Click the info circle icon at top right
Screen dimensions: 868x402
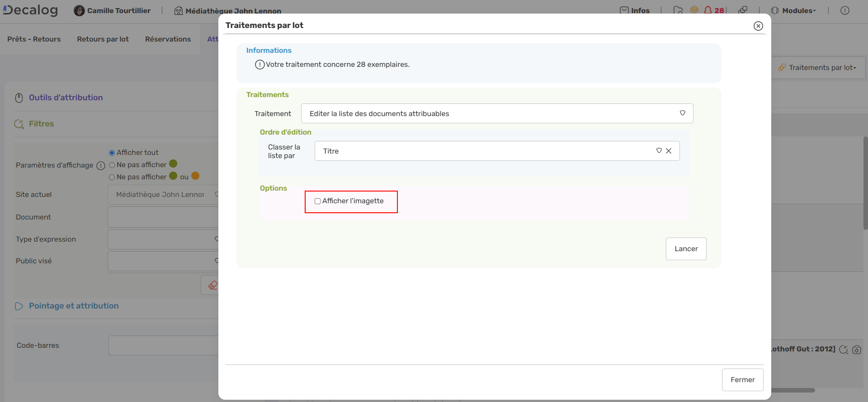(x=844, y=10)
